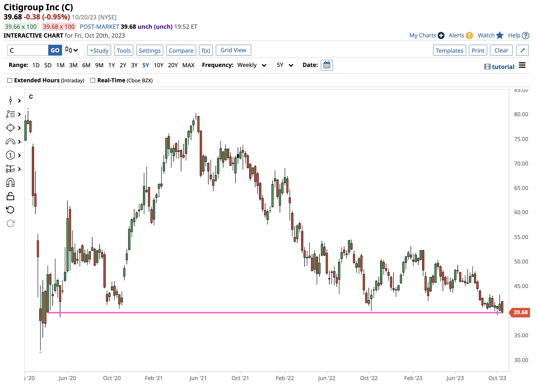The width and height of the screenshot is (537, 392).
Task: Open the 5Y period dropdown
Action: [x=285, y=65]
